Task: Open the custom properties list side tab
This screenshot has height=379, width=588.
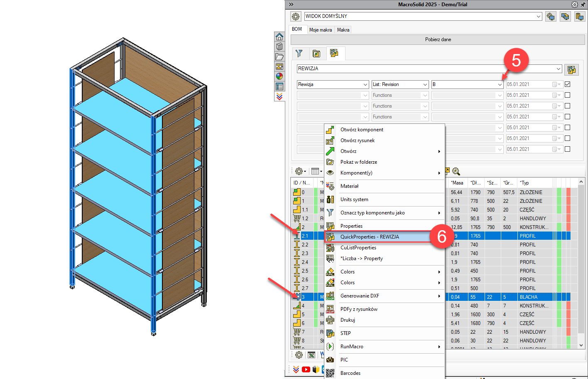Action: pos(279,86)
